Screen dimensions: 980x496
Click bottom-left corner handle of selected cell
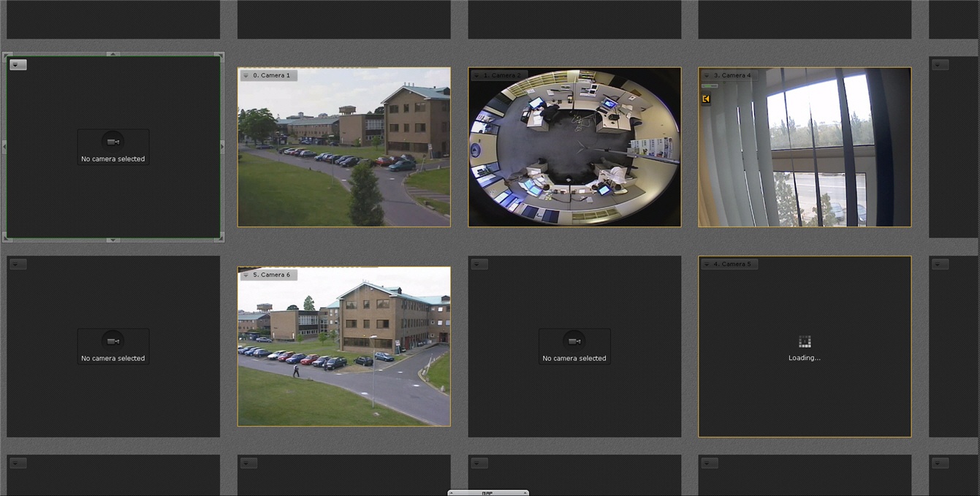[x=7, y=237]
